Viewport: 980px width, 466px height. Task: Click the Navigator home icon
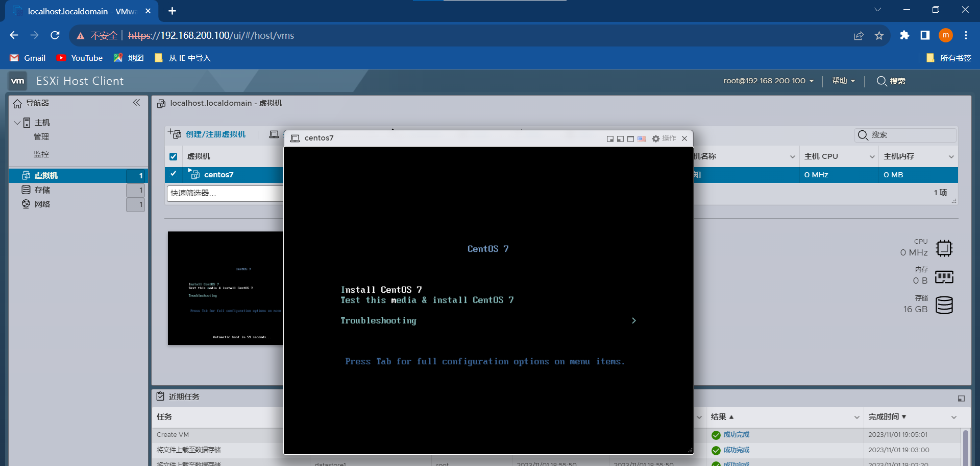point(17,104)
